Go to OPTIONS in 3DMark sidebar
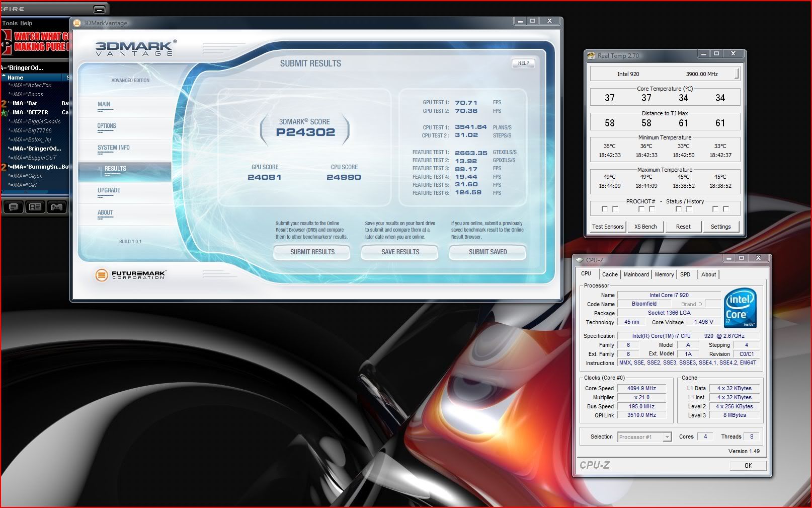812x508 pixels. (107, 126)
